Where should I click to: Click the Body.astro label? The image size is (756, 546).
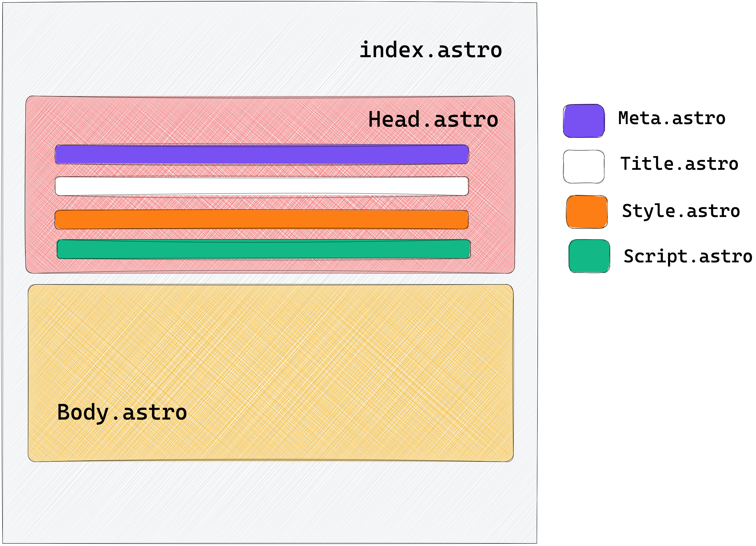[x=122, y=412]
